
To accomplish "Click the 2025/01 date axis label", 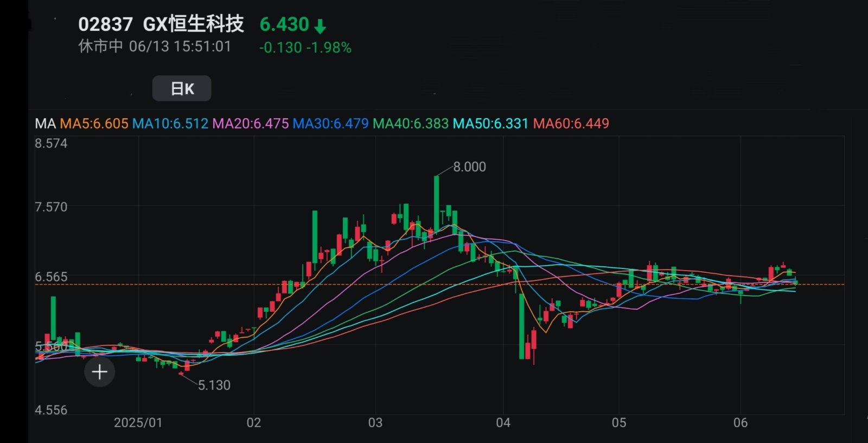I will point(138,423).
